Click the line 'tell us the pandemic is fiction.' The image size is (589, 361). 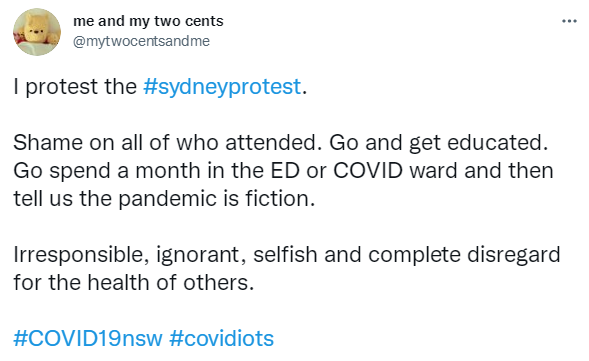click(x=164, y=199)
